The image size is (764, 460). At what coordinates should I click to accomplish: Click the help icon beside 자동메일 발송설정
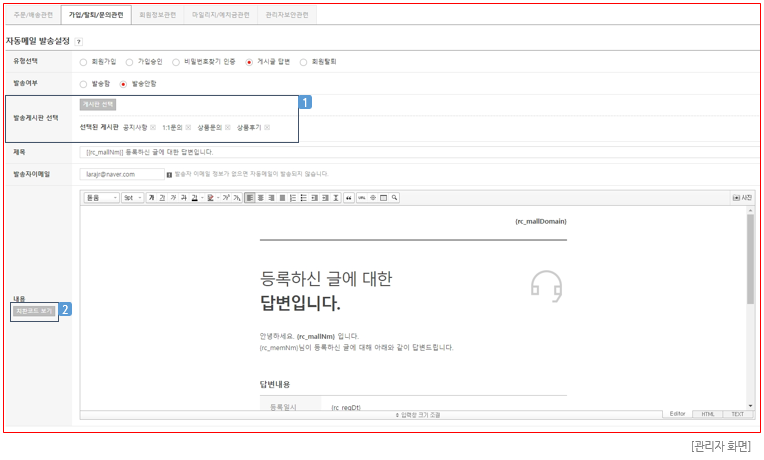click(79, 42)
